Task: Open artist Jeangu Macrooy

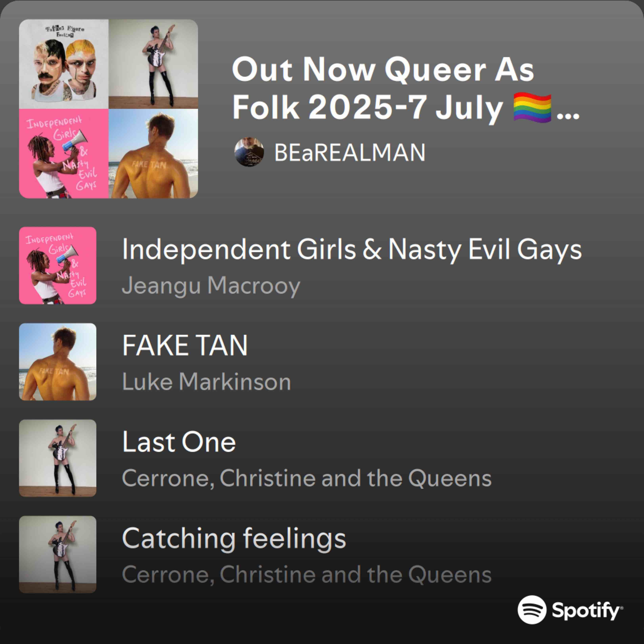Action: (x=211, y=286)
